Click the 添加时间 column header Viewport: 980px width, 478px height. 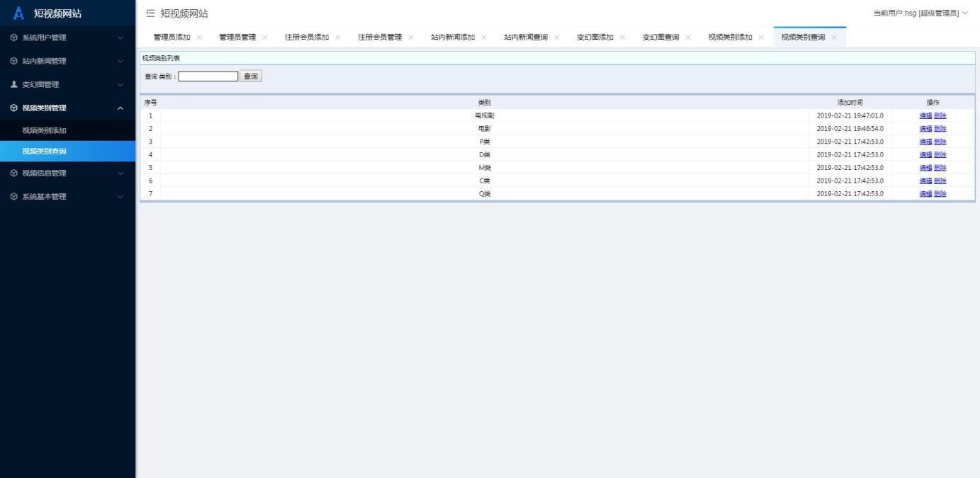(850, 103)
